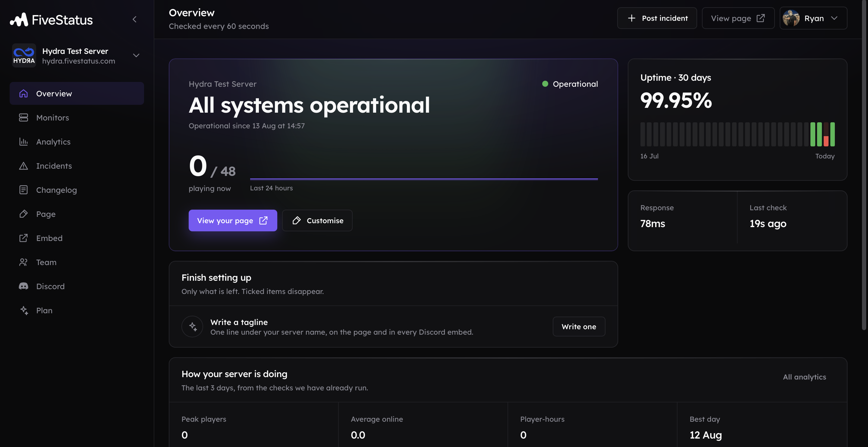Open the Overview menu item
Image resolution: width=868 pixels, height=447 pixels.
[x=77, y=93]
